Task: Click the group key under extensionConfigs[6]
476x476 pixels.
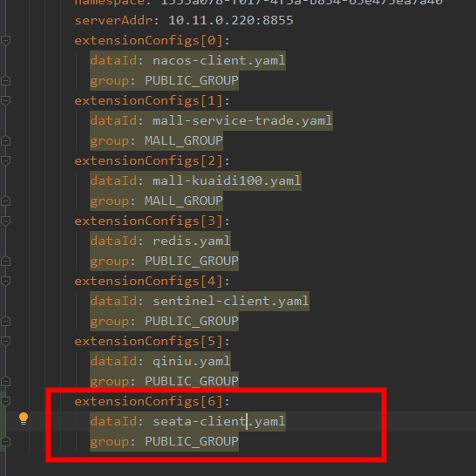Action: tap(110, 441)
